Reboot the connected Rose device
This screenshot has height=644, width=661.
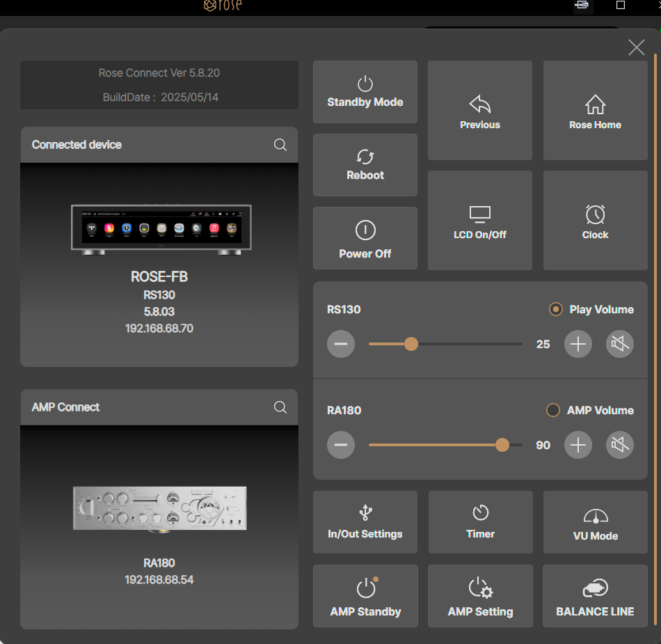click(x=365, y=165)
